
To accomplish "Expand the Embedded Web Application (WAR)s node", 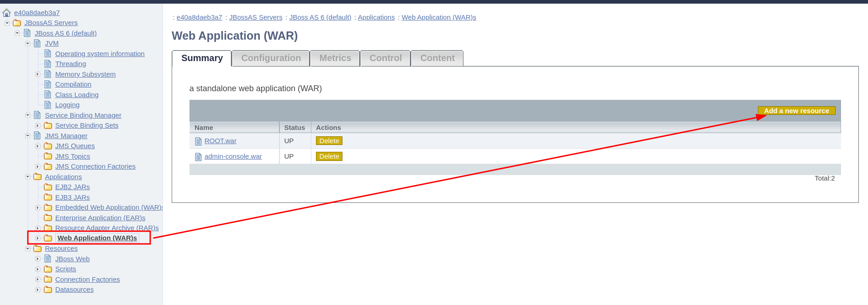I will click(38, 207).
